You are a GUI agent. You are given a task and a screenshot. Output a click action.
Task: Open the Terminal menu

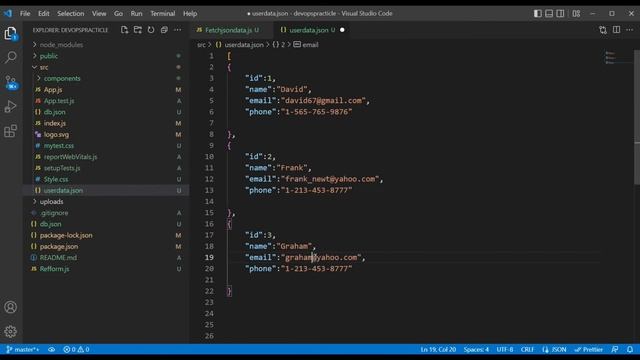point(162,13)
